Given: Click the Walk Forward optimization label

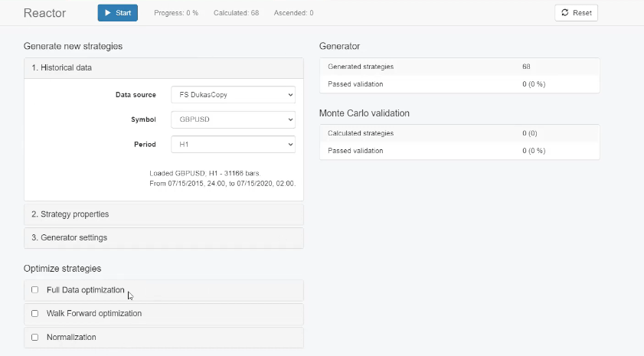Looking at the screenshot, I should tap(93, 314).
